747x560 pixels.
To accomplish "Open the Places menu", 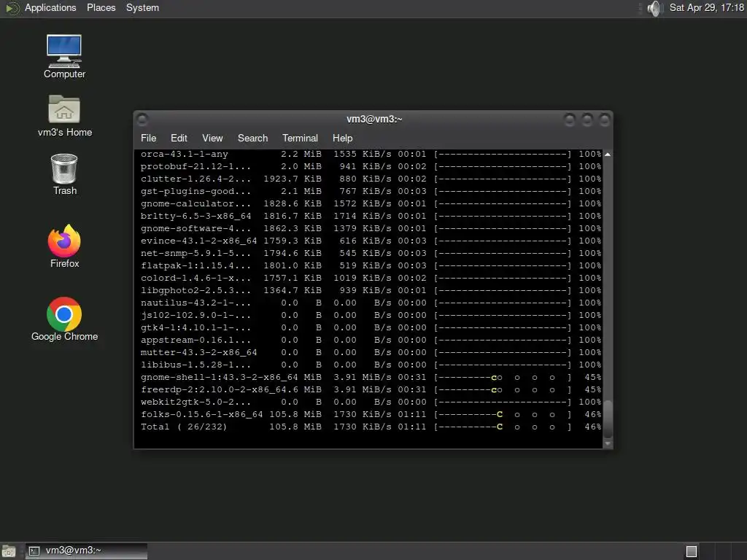I will (101, 8).
